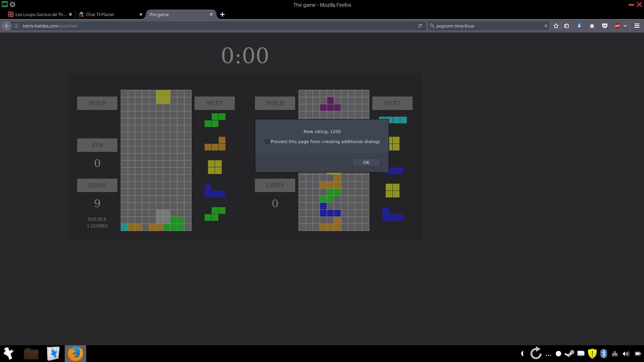The image size is (644, 362).
Task: Click the left blue J piece in next queue
Action: point(215,190)
